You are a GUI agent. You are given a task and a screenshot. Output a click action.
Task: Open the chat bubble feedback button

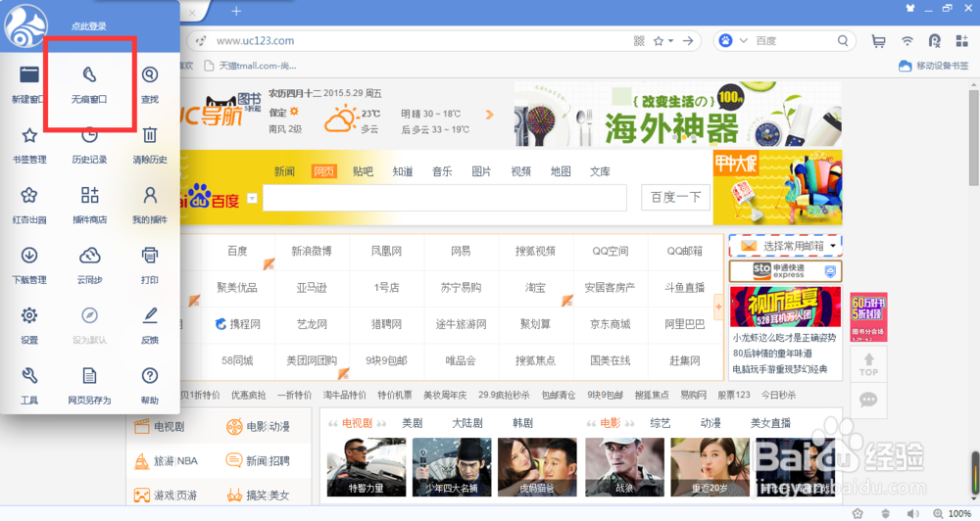click(868, 400)
